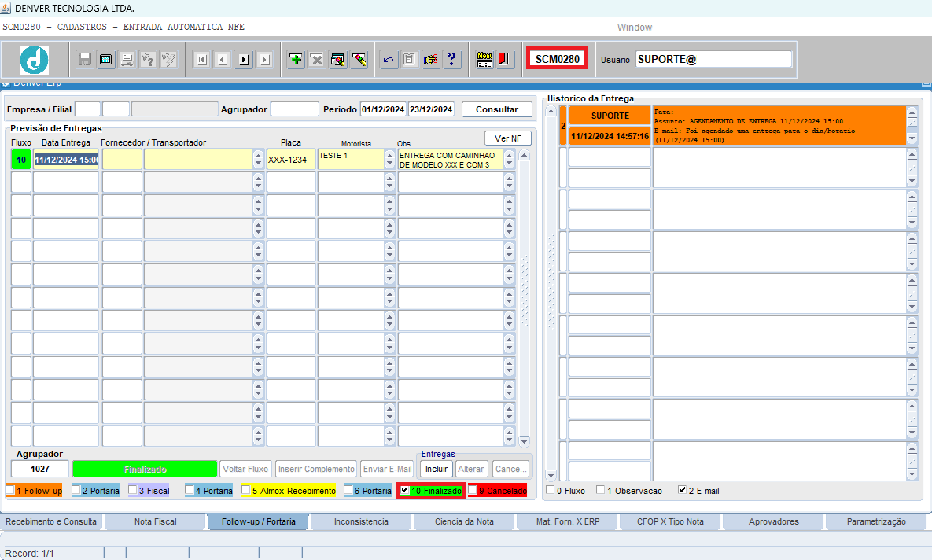Screen dimensions: 932x560
Task: Toggle the 6-Portaria filter checkbox
Action: (348, 490)
